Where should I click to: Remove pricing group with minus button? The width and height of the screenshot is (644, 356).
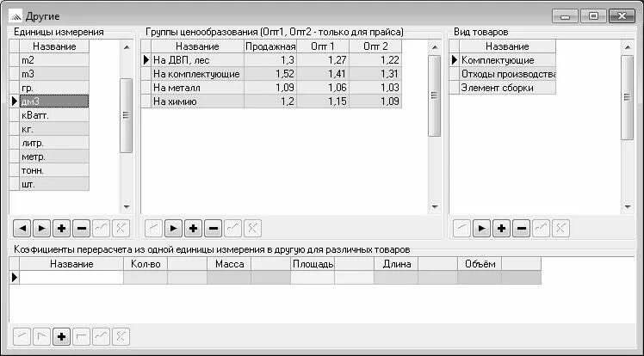point(213,229)
